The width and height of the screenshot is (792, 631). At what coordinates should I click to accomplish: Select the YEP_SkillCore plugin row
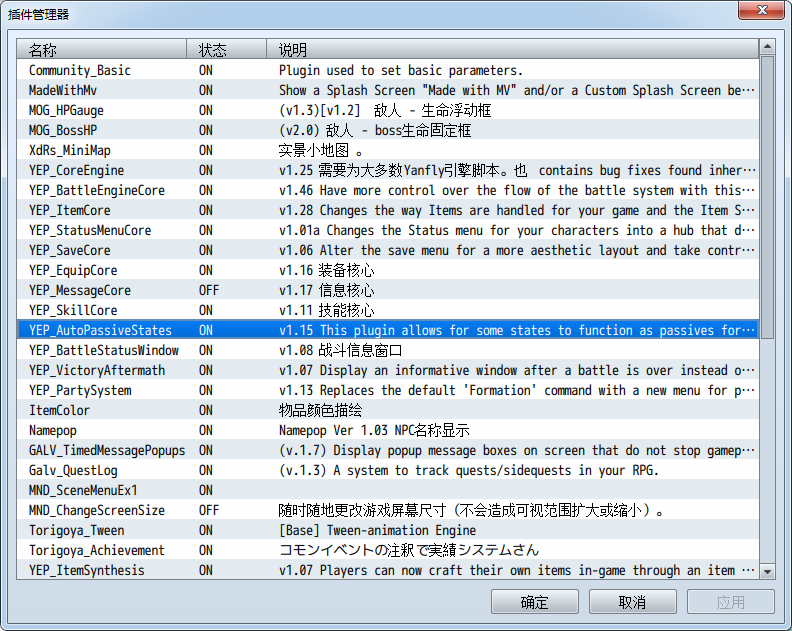tap(387, 310)
